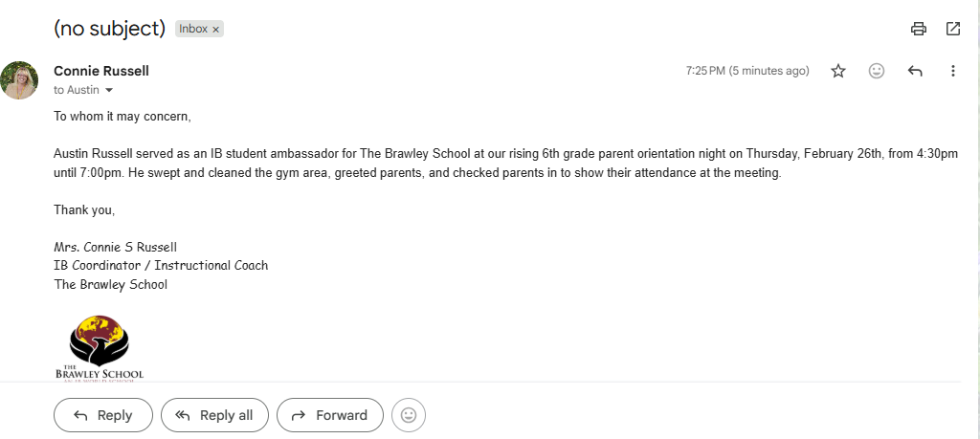
Task: Remove the Inbox label with its x
Action: coord(216,30)
